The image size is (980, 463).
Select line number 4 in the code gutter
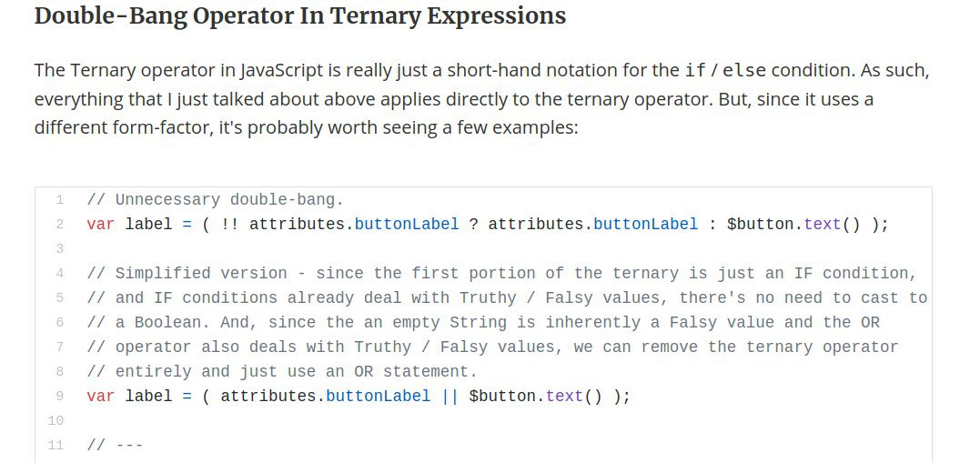(59, 273)
